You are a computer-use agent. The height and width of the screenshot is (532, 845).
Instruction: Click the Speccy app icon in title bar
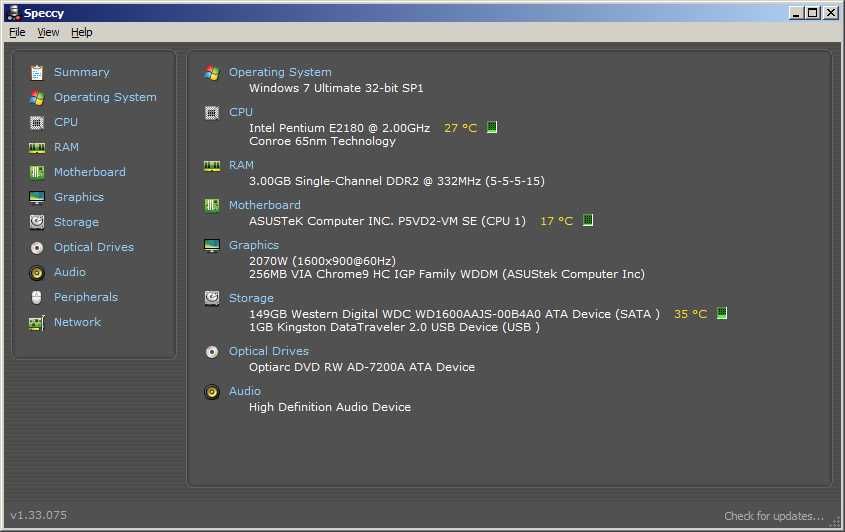13,12
